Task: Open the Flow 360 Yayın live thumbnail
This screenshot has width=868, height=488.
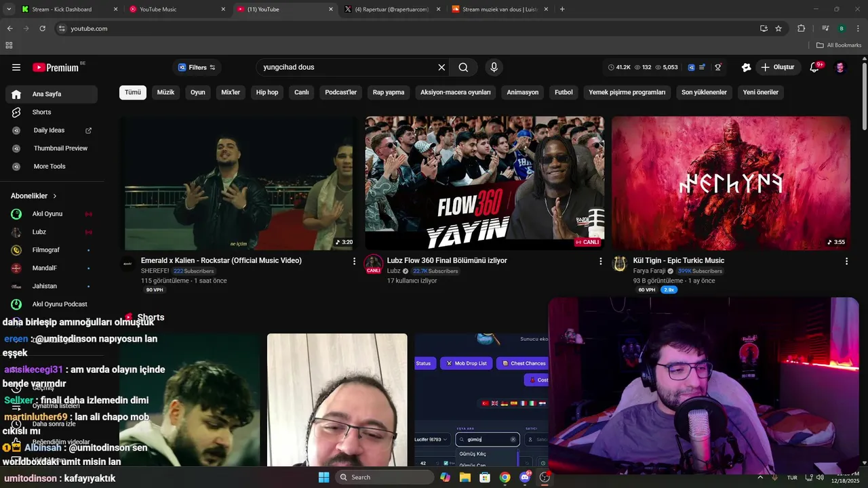Action: (x=484, y=183)
